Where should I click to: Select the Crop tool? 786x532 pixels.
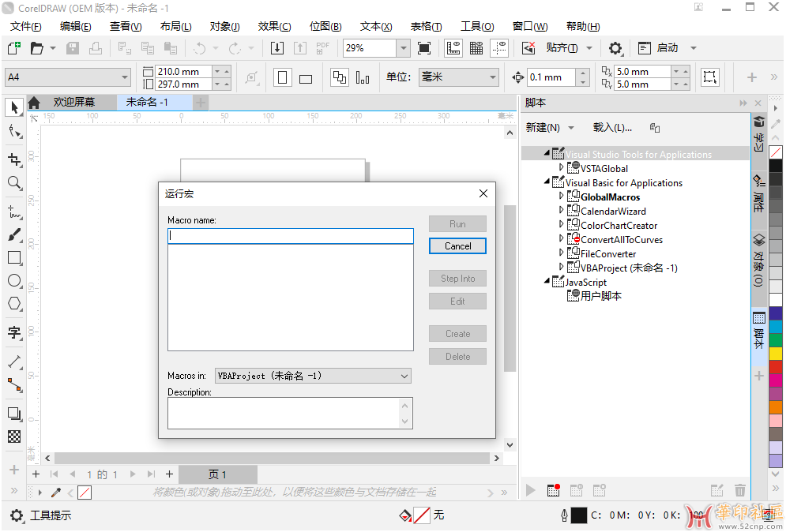14,159
